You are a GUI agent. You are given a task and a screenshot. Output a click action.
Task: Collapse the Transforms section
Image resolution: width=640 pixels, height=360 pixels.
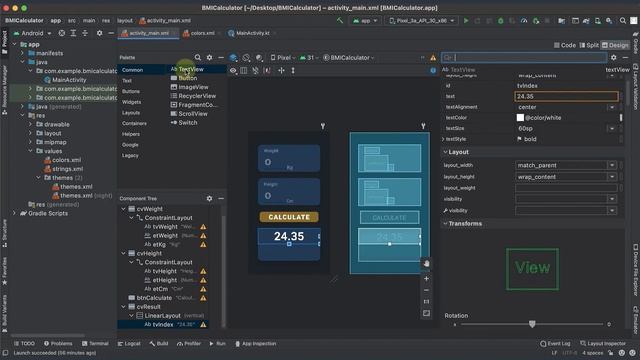click(445, 224)
